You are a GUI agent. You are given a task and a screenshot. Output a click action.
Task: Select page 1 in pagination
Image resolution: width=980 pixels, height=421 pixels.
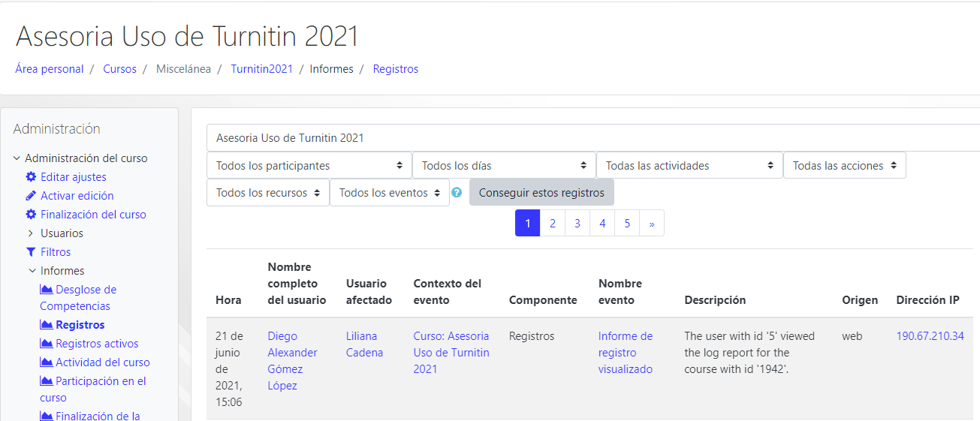point(528,224)
